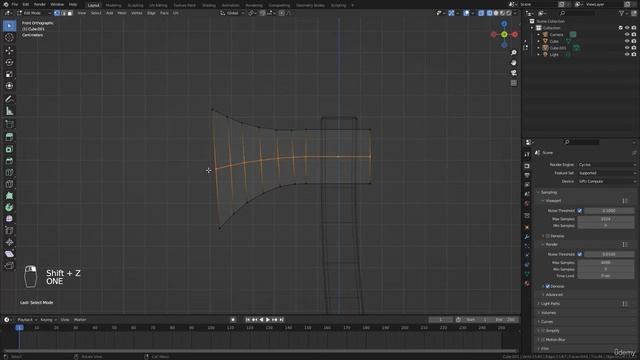Open the Feature Set dropdown
Viewport: 640px width, 360px height.
[x=607, y=173]
